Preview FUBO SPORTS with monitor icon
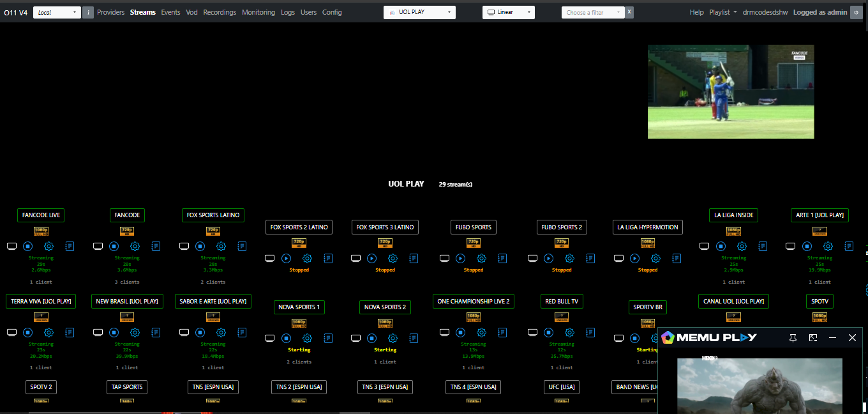 point(444,258)
